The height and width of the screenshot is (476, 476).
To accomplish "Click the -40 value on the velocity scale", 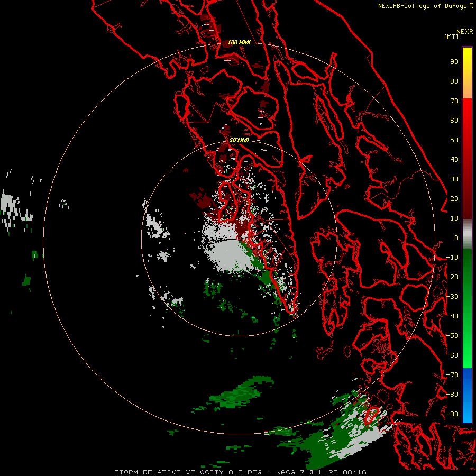I will [x=452, y=316].
